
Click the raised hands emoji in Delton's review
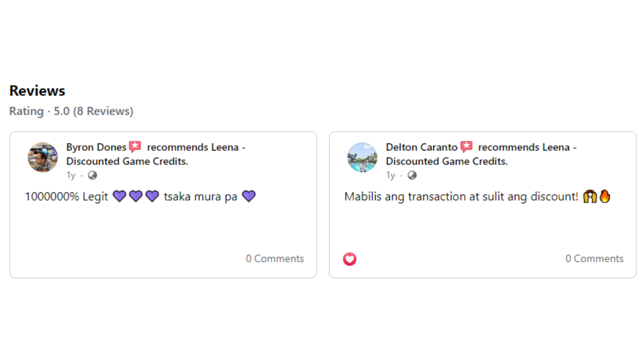click(590, 196)
